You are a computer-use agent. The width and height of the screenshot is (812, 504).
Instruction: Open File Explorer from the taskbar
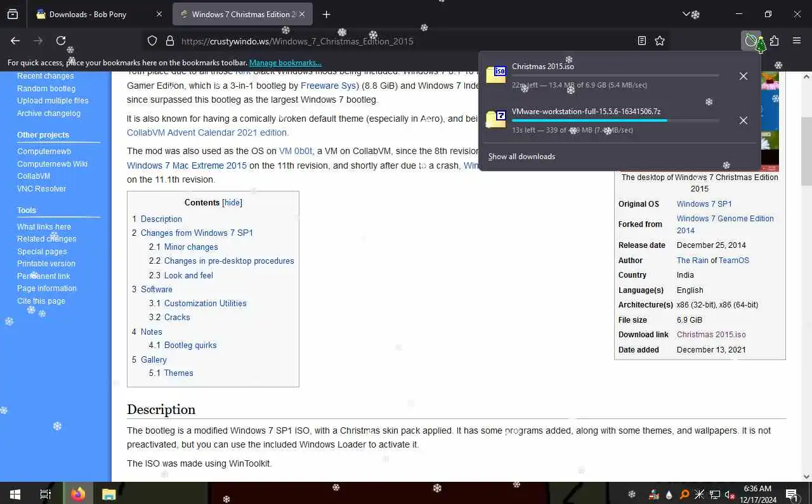[108, 494]
